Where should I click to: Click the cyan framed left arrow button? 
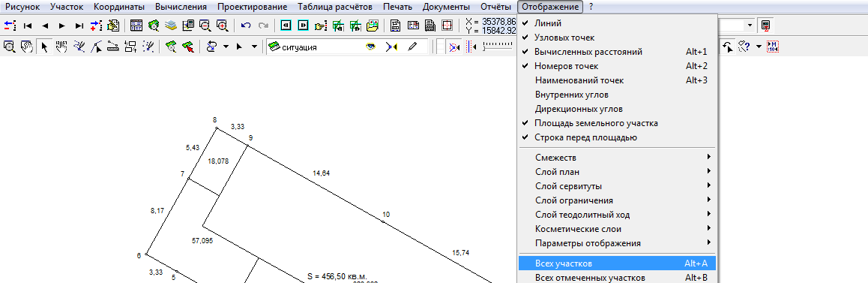(x=286, y=26)
